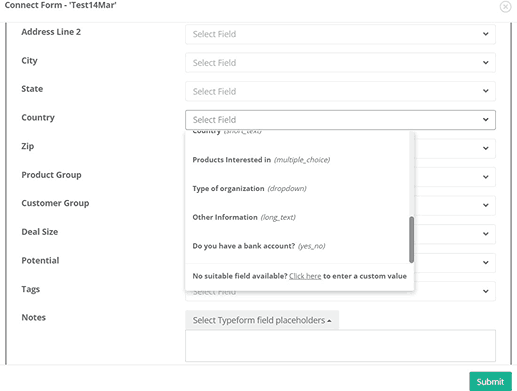This screenshot has width=517, height=391.
Task: Close the Connect Form dialog
Action: coord(505,6)
